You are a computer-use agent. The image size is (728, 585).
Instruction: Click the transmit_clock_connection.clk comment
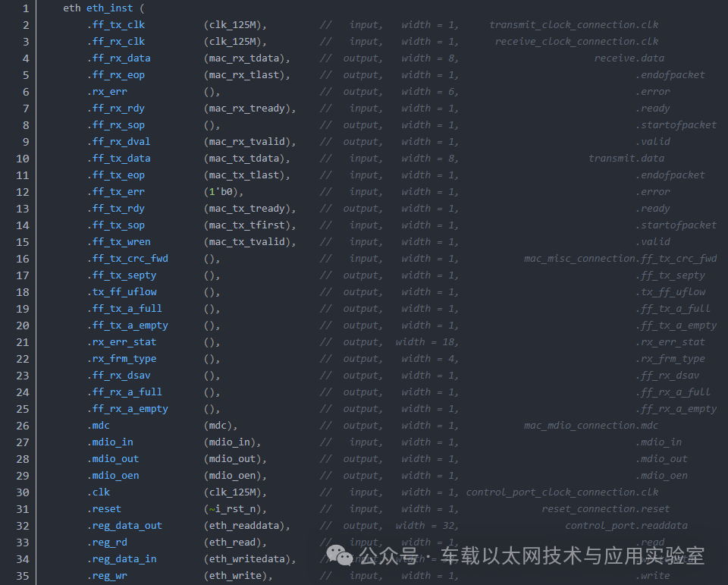click(574, 25)
